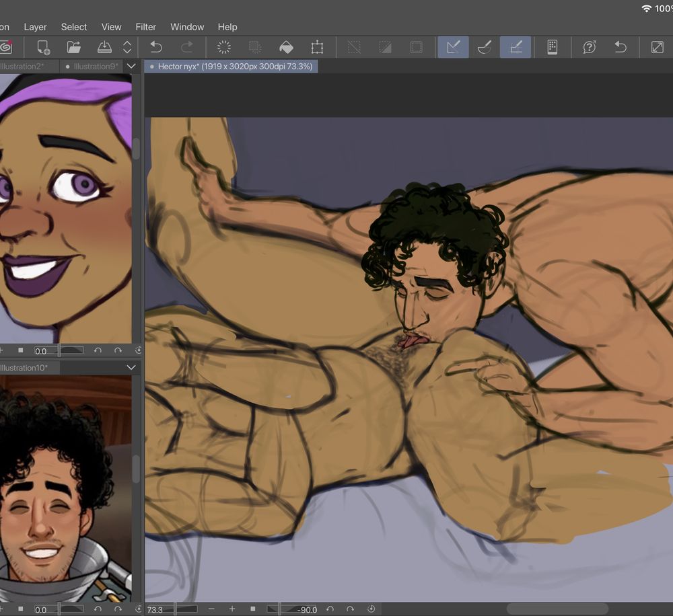
Task: Toggle Snap to Ruler
Action: coord(453,47)
